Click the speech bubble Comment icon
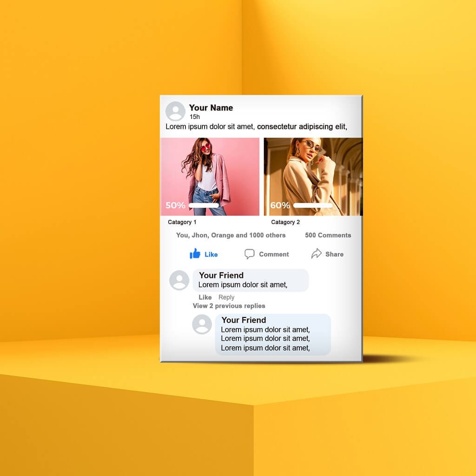 (x=249, y=254)
